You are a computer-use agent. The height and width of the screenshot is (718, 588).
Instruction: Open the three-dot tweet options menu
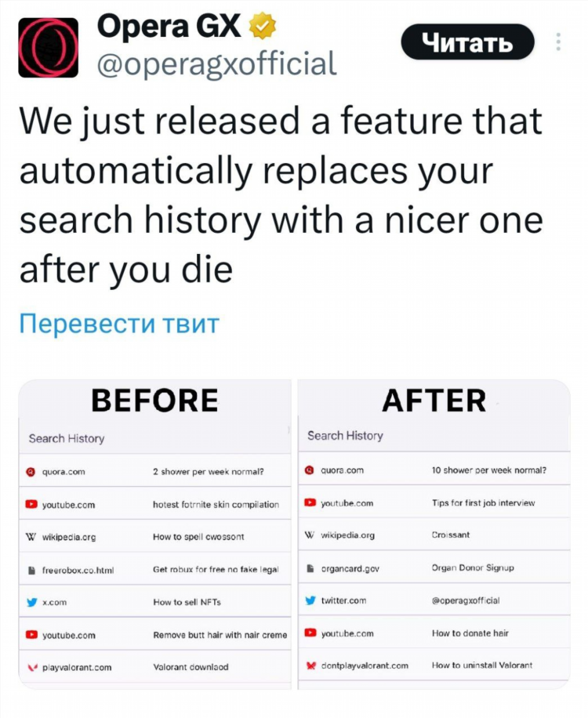pos(557,42)
